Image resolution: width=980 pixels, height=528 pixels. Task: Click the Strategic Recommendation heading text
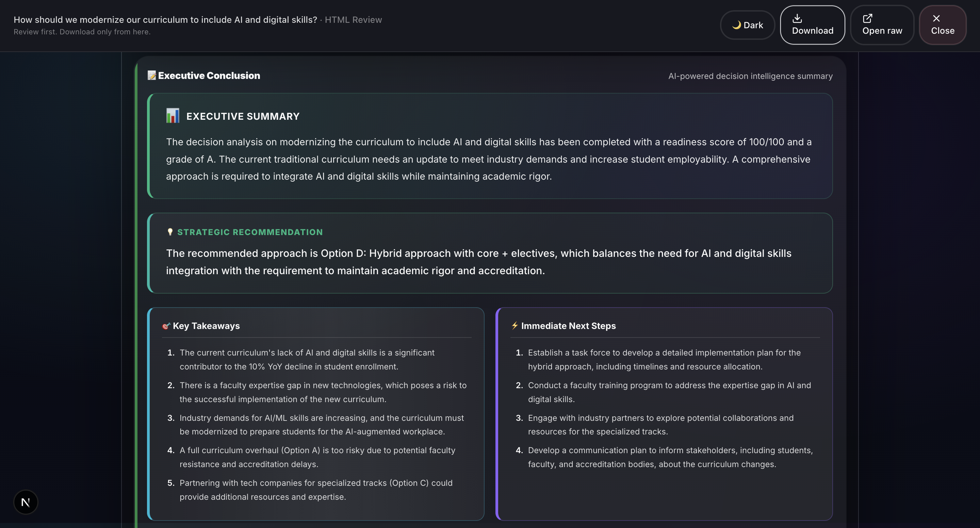[x=250, y=232]
